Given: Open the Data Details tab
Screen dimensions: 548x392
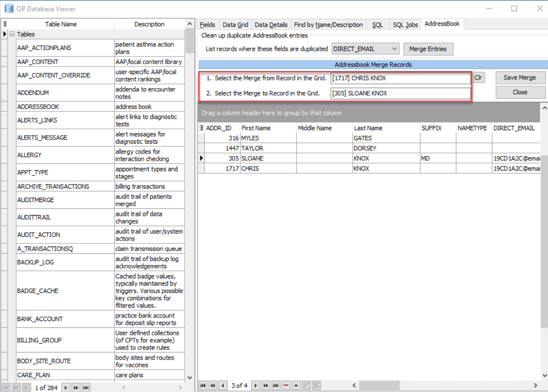Looking at the screenshot, I should 271,25.
